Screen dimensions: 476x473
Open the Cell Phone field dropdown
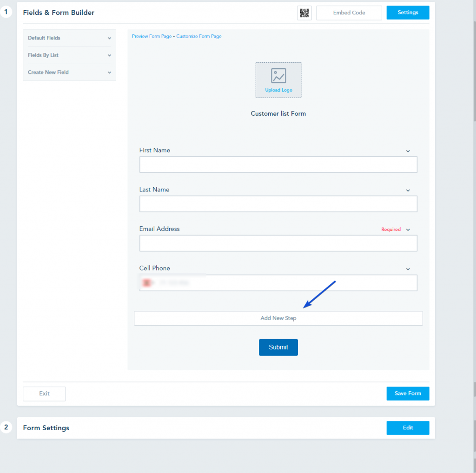tap(408, 269)
